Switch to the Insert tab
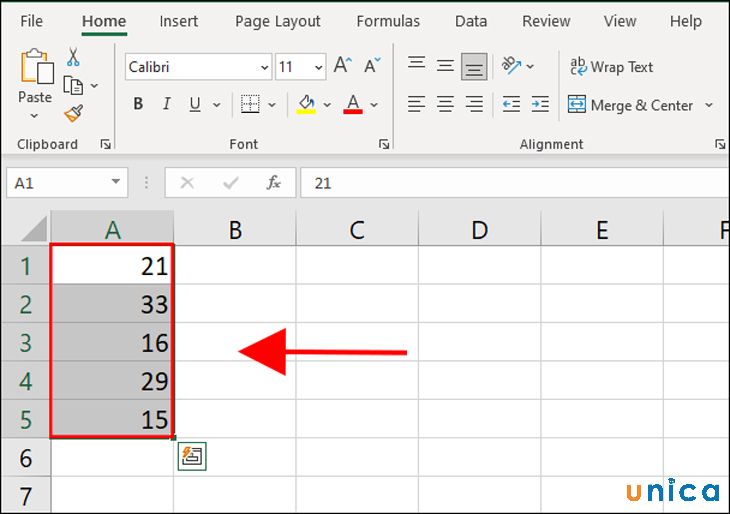The image size is (730, 514). (179, 21)
